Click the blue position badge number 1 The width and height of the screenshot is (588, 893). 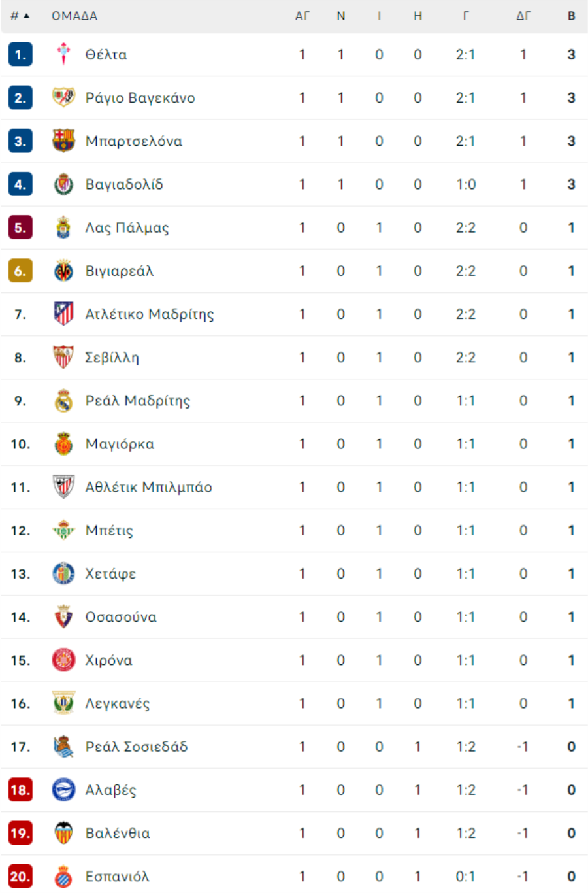(20, 54)
